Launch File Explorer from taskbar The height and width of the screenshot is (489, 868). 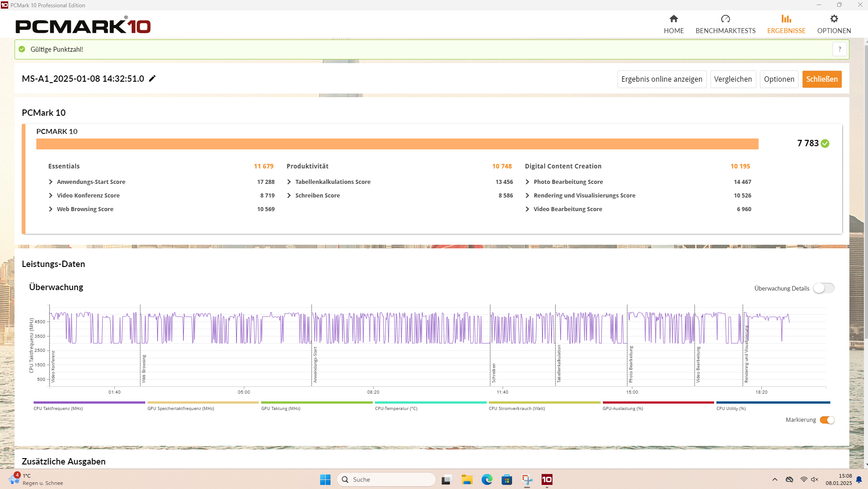[x=467, y=479]
